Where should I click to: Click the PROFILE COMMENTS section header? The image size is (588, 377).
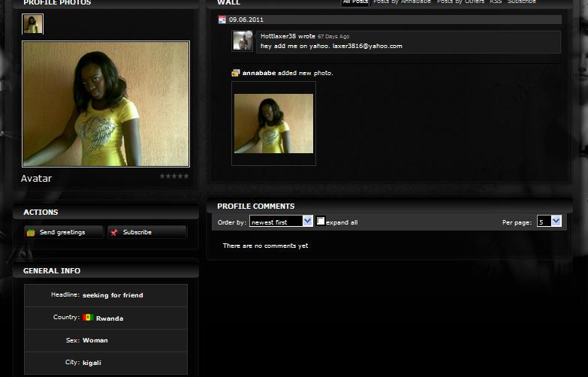coord(256,207)
